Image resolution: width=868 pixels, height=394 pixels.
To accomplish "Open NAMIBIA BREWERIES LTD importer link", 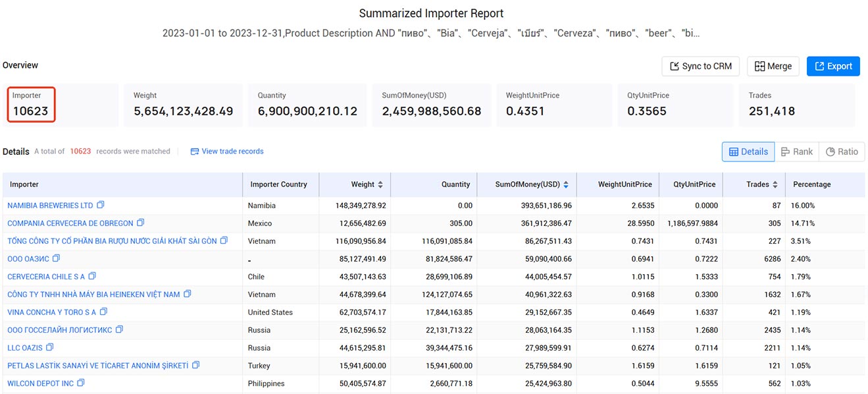I will point(50,206).
